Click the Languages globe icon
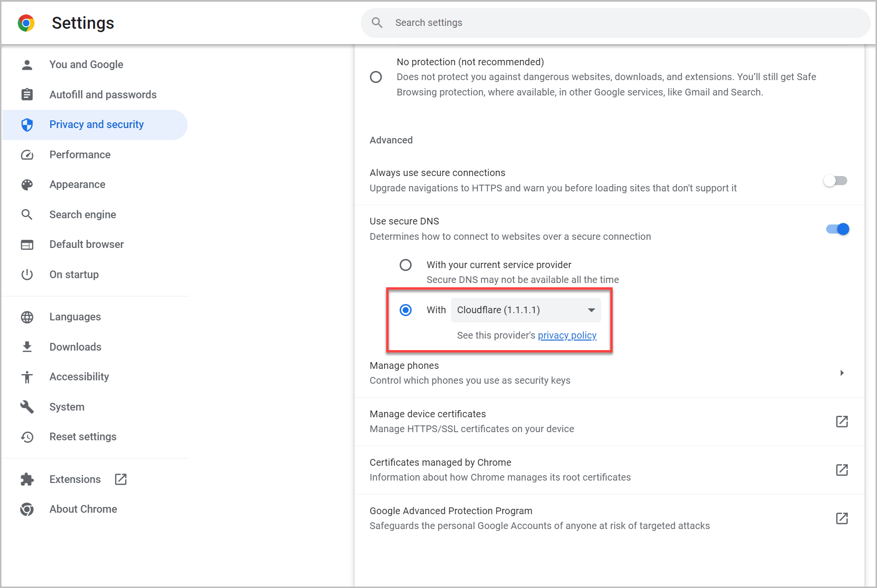The height and width of the screenshot is (588, 877). point(27,317)
